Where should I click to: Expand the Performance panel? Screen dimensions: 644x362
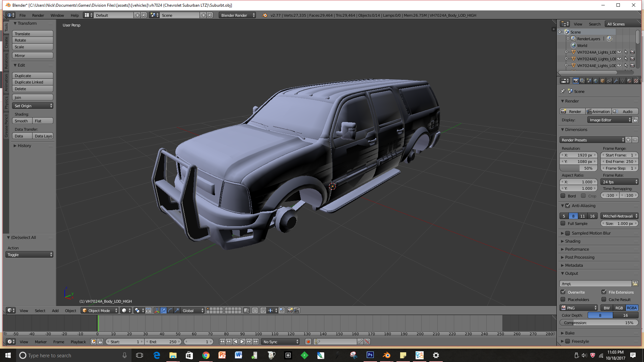577,249
